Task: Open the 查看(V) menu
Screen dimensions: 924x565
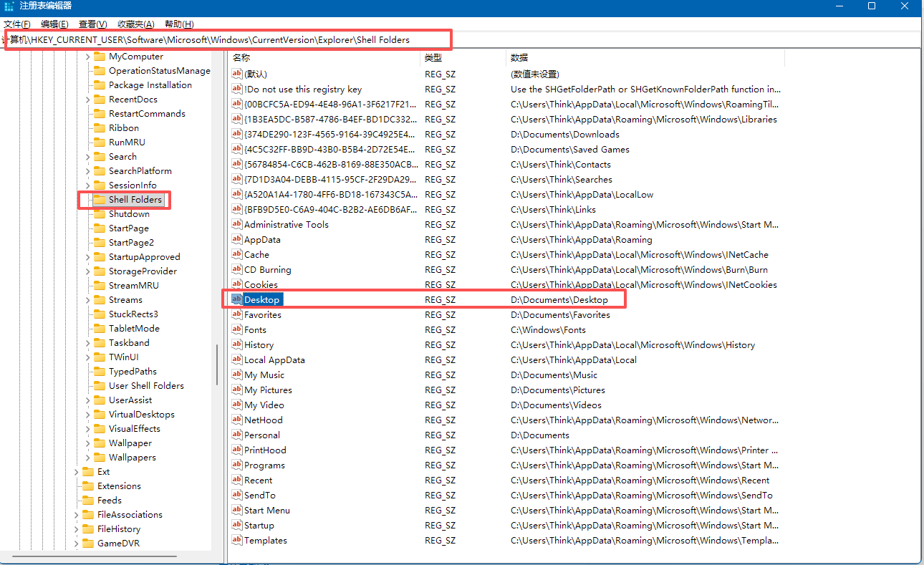Action: [x=93, y=24]
